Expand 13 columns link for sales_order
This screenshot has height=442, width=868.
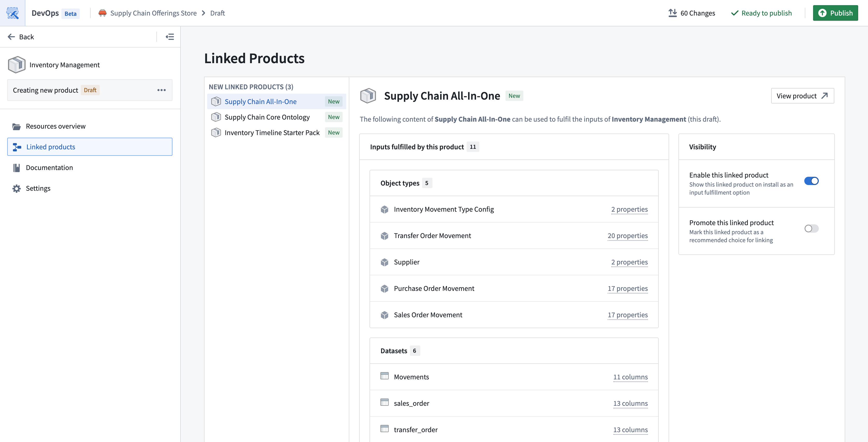click(x=630, y=403)
